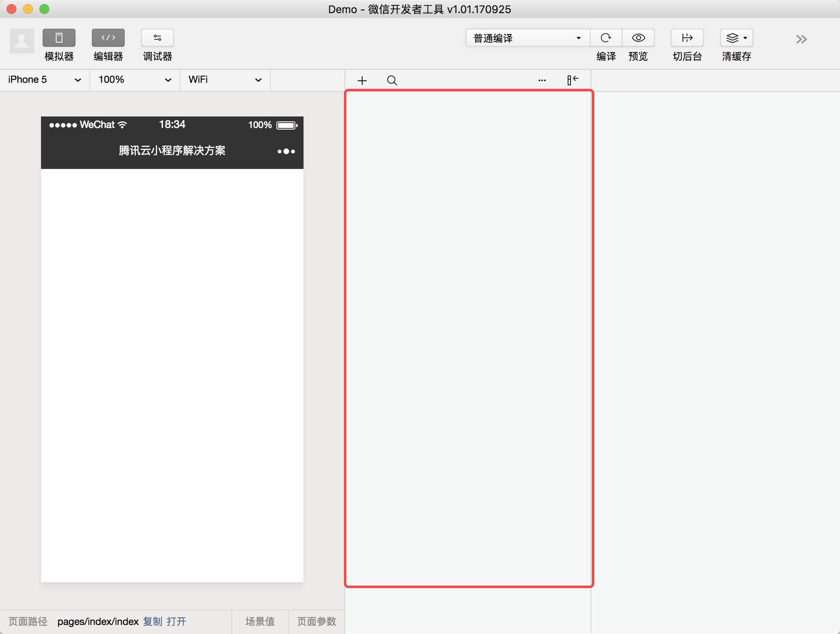The image size is (840, 634).
Task: Click the search magnifier icon in file panel
Action: [x=392, y=80]
